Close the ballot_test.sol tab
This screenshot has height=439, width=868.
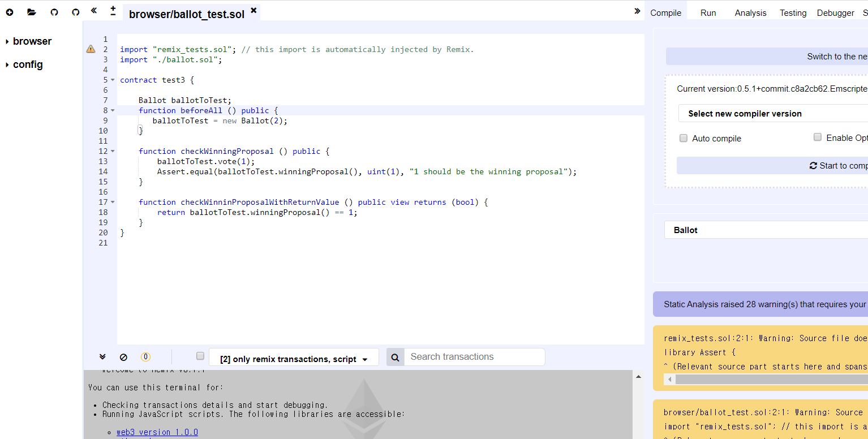click(253, 10)
